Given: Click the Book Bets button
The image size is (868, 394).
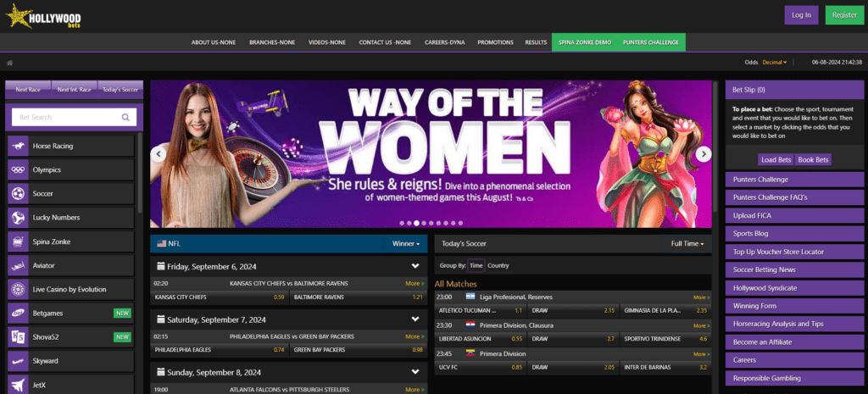Looking at the screenshot, I should [813, 160].
